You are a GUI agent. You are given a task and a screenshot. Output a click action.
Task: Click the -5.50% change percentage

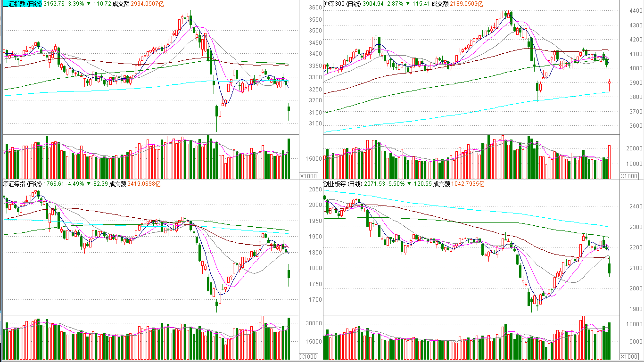[396, 184]
